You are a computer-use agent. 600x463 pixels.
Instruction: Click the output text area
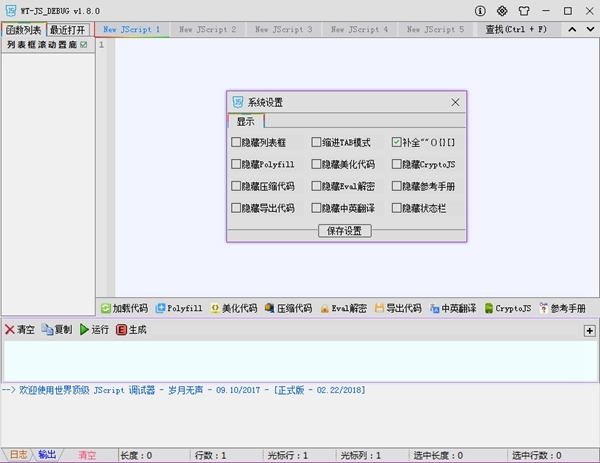coord(300,361)
